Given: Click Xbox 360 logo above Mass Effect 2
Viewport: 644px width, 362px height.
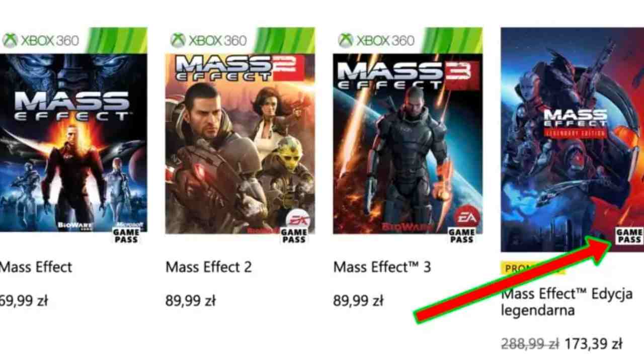Looking at the screenshot, I should point(208,40).
